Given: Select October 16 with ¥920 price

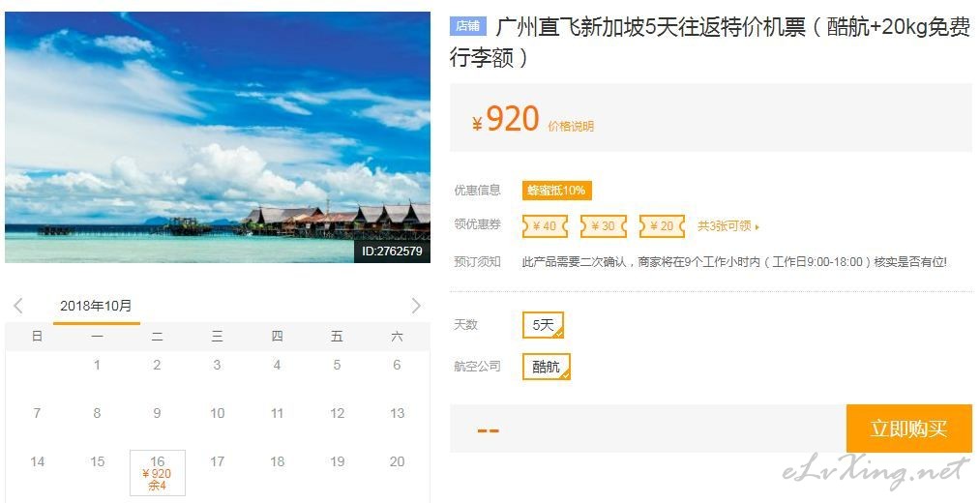Looking at the screenshot, I should point(158,473).
